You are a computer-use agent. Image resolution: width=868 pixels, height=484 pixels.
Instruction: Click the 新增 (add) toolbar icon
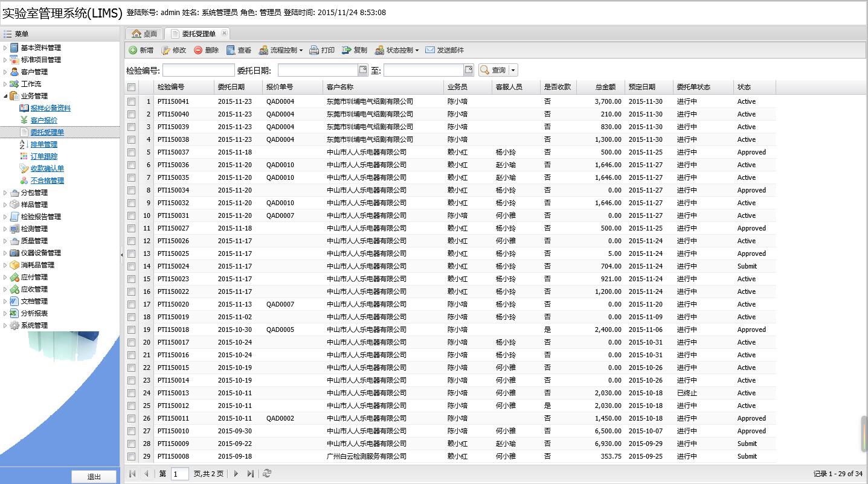click(x=133, y=50)
